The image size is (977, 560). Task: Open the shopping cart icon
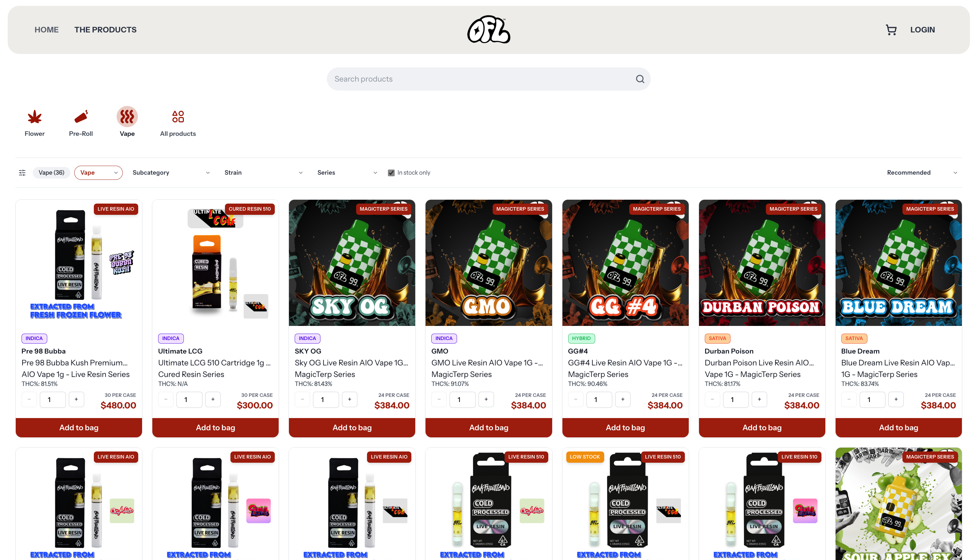(891, 30)
